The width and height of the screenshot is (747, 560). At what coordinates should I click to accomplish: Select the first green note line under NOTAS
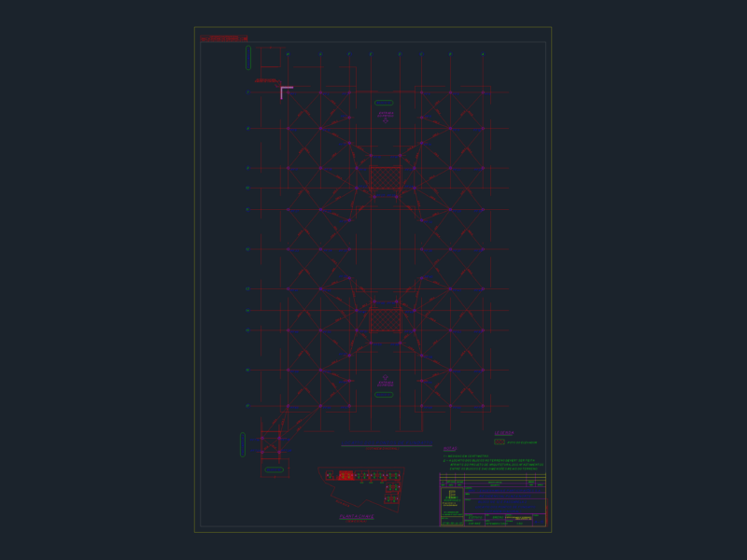466,456
